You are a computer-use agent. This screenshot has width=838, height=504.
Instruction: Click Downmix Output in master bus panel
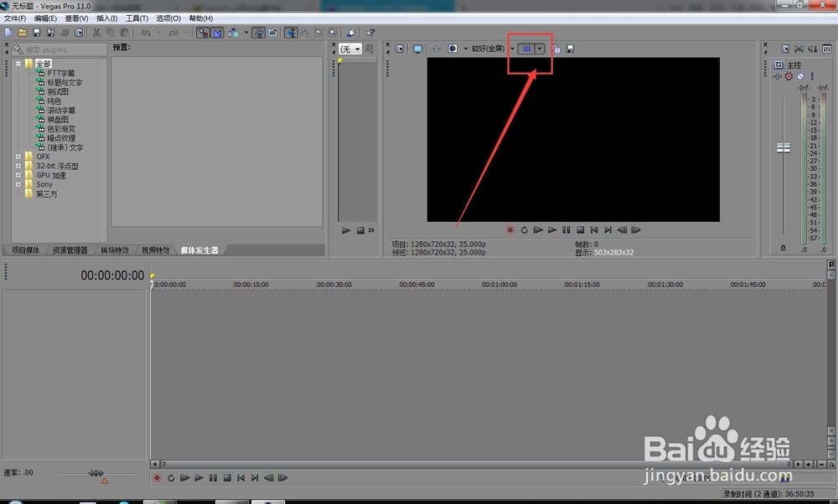[799, 49]
